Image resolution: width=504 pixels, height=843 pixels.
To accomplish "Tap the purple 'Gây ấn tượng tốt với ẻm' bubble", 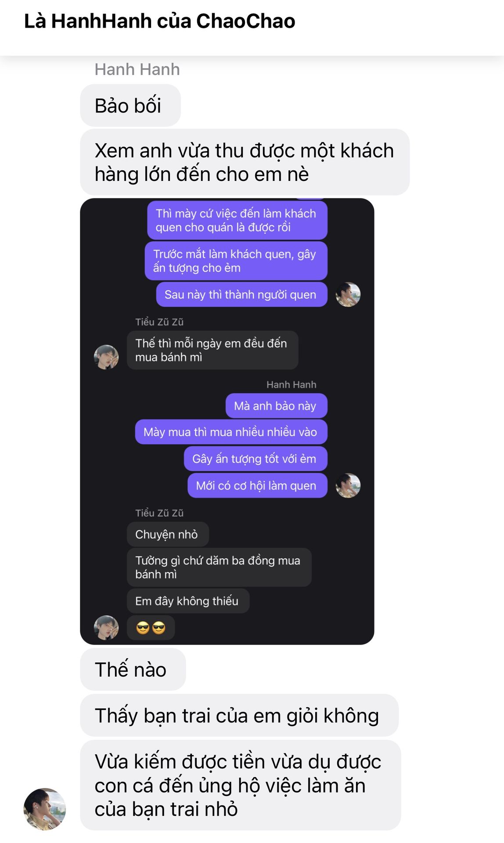I will pos(256,459).
